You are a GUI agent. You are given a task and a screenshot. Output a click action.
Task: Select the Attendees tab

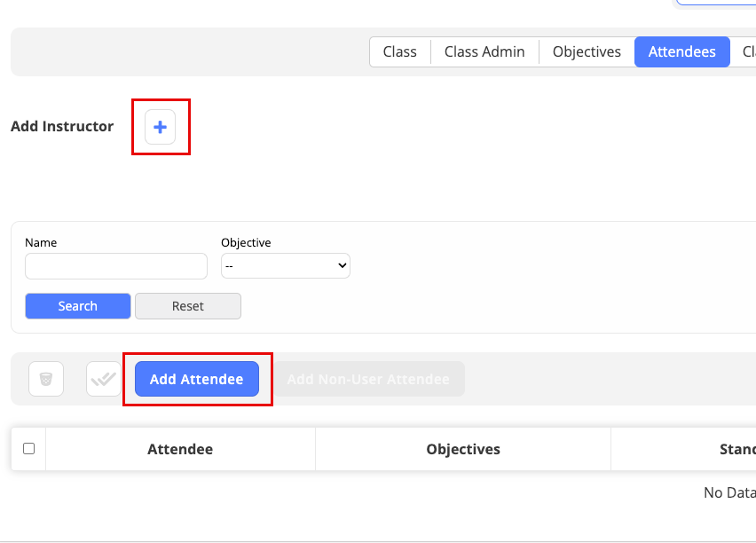(681, 51)
